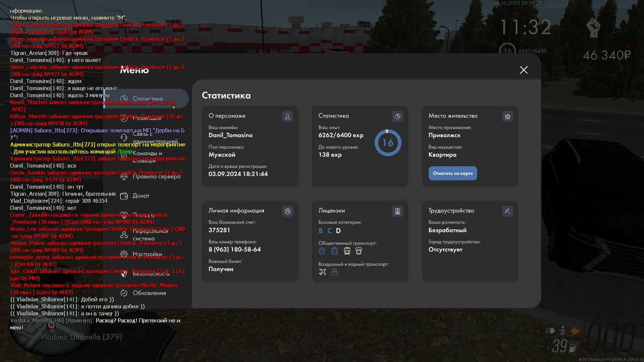Open Команды и клавиши section

(146, 157)
